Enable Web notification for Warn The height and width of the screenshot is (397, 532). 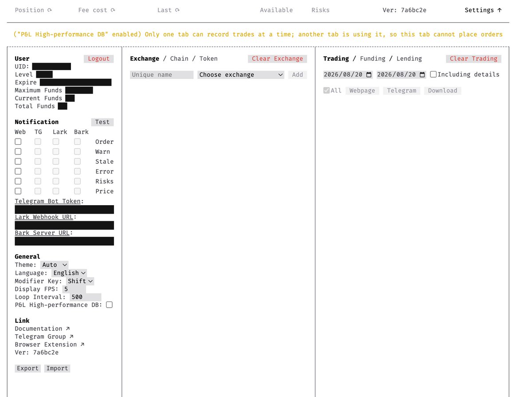[18, 151]
